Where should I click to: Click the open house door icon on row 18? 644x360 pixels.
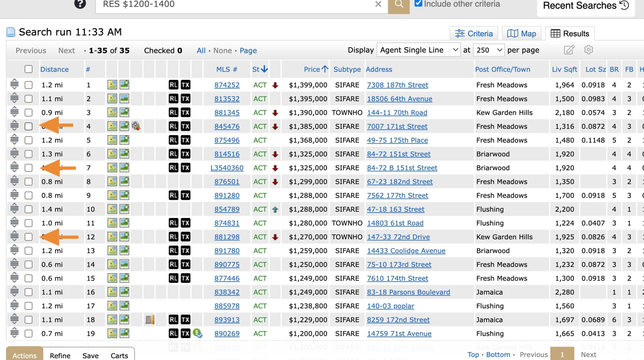(149, 320)
